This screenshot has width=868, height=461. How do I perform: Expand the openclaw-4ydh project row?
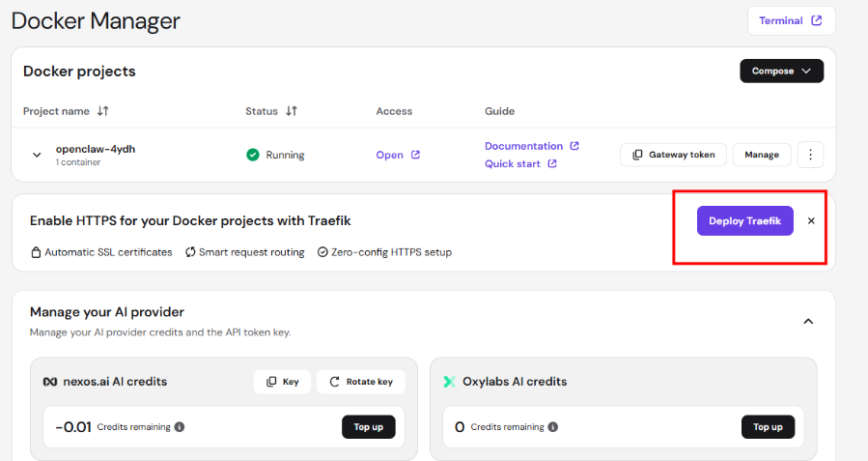(x=37, y=155)
